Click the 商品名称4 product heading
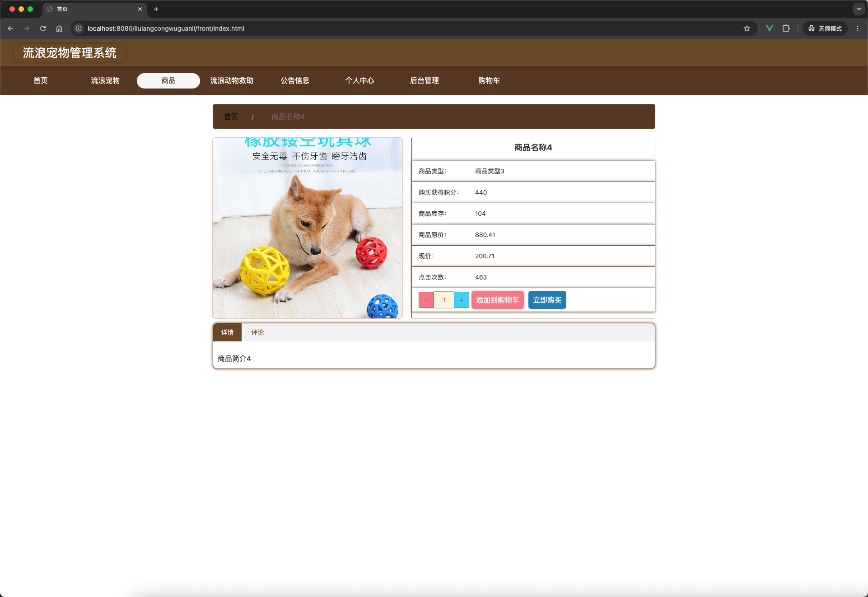Screen dimensions: 868x597 533,148
